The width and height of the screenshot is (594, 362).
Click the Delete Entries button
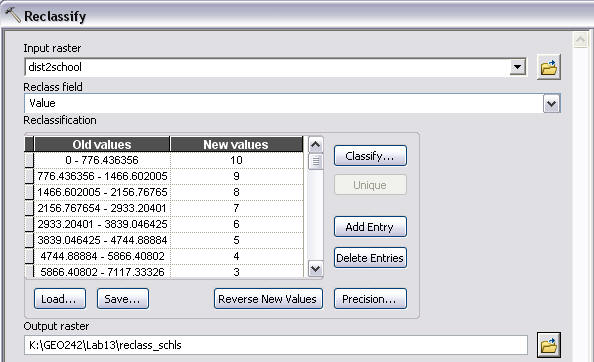370,258
